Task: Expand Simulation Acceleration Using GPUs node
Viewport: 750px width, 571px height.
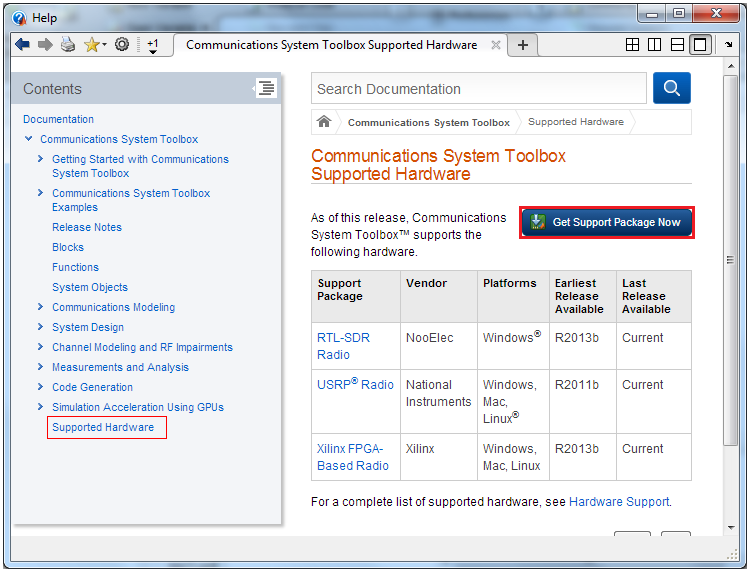Action: 40,406
